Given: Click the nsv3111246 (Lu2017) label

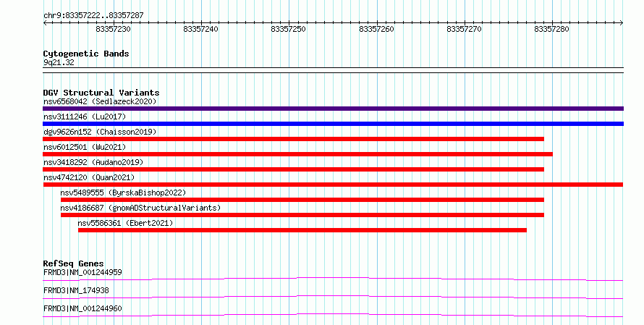Looking at the screenshot, I should coord(85,117).
